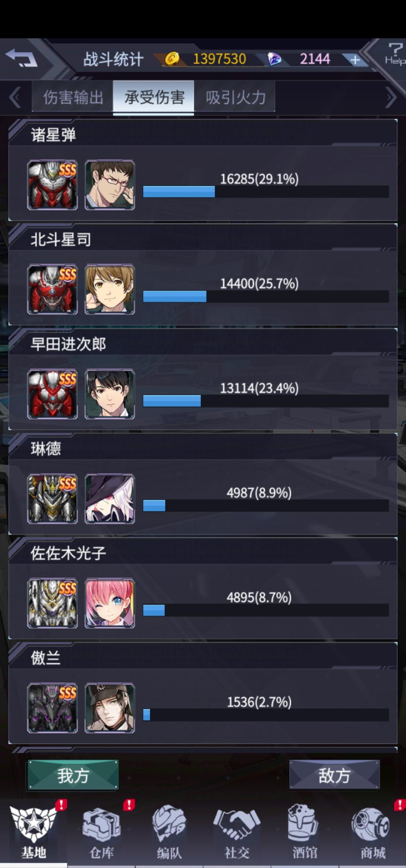The image size is (406, 868).
Task: Show previous tabs with left chevron
Action: click(x=15, y=97)
